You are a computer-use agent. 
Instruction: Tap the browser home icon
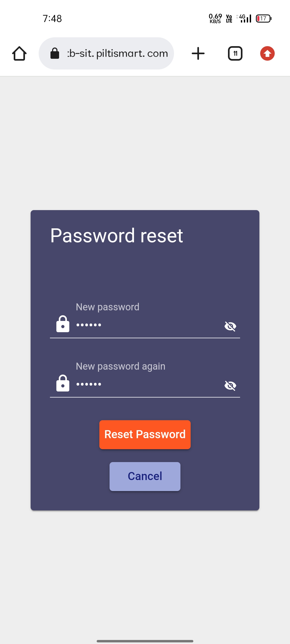(19, 53)
